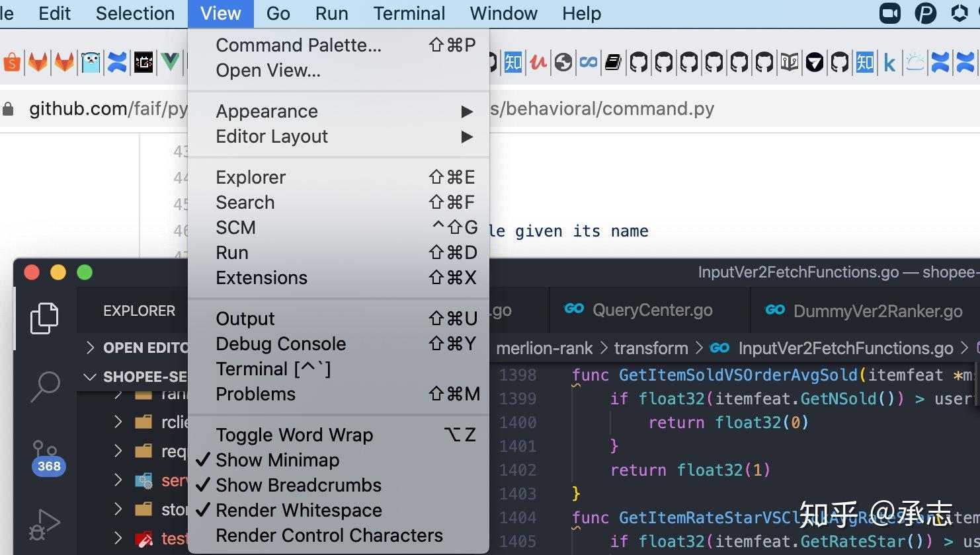The width and height of the screenshot is (980, 555).
Task: Open Debug Console from the View menu
Action: tap(339, 344)
